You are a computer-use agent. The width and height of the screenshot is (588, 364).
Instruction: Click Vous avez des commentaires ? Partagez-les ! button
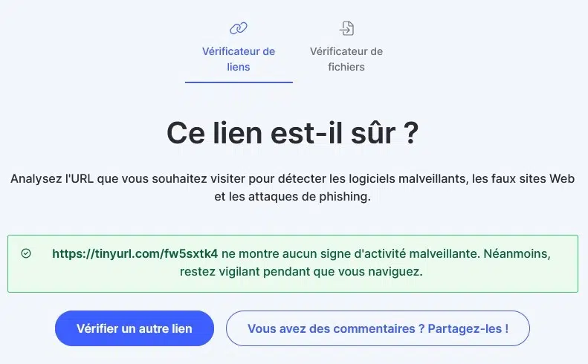378,328
